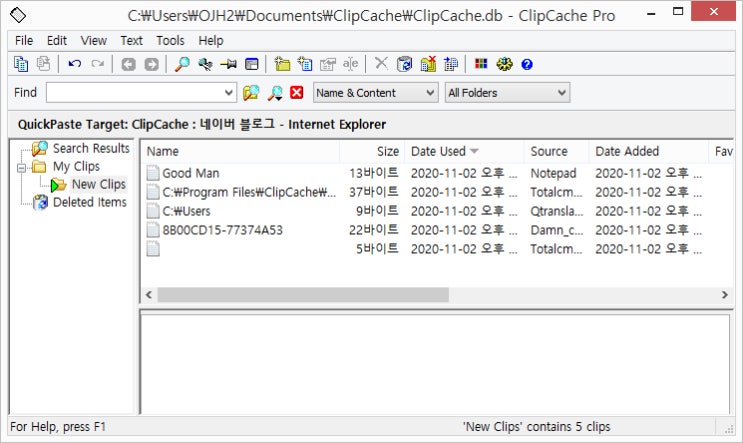
Task: Click the colored squares grid toolbar icon
Action: click(481, 63)
